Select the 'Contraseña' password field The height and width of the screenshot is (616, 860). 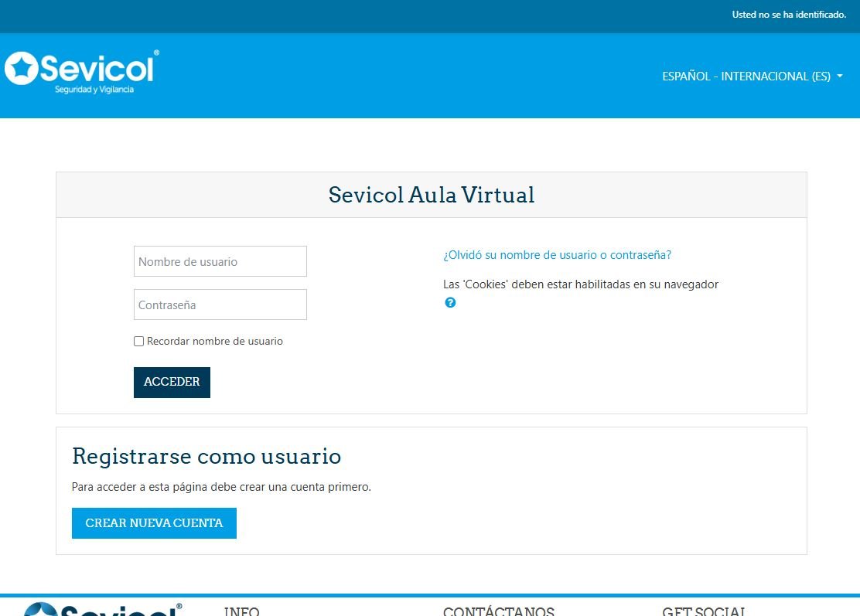(x=220, y=305)
